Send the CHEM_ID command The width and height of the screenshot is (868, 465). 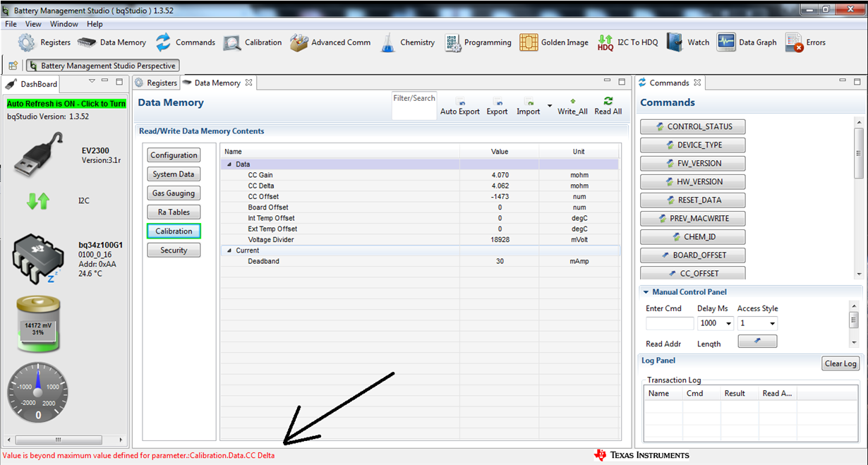pos(693,237)
